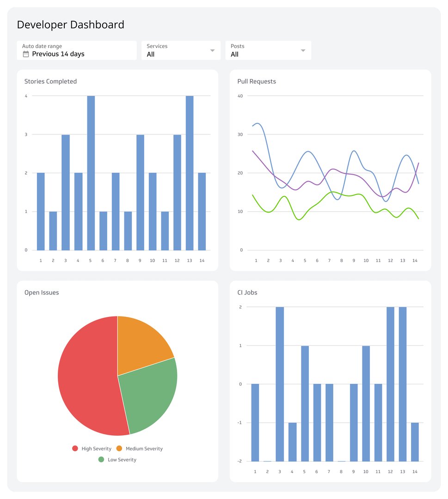
Task: Select the tallest bar in Stories Completed
Action: (x=90, y=171)
